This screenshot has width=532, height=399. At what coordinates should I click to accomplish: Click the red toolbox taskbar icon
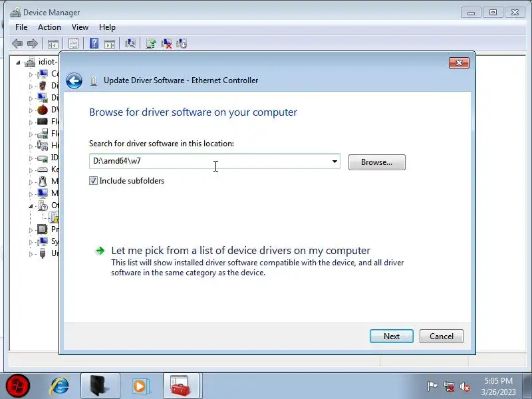pos(180,386)
